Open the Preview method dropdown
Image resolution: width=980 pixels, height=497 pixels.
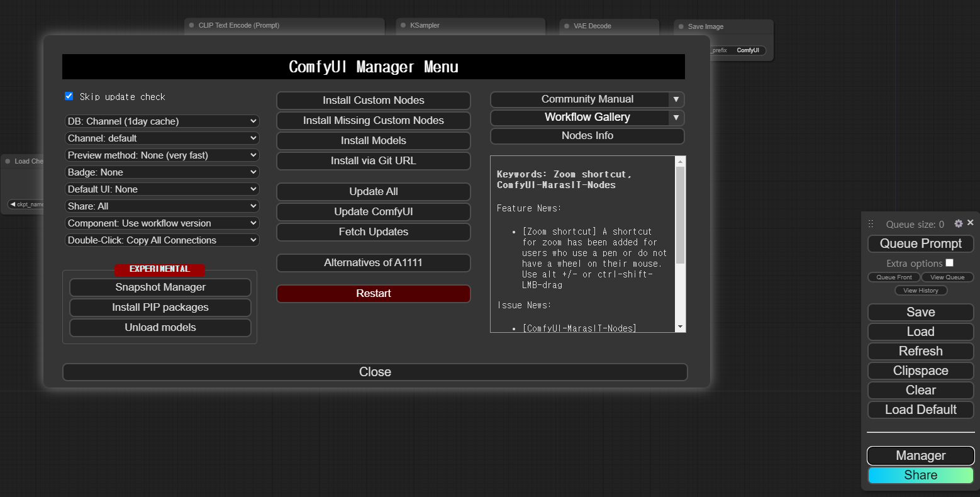162,155
